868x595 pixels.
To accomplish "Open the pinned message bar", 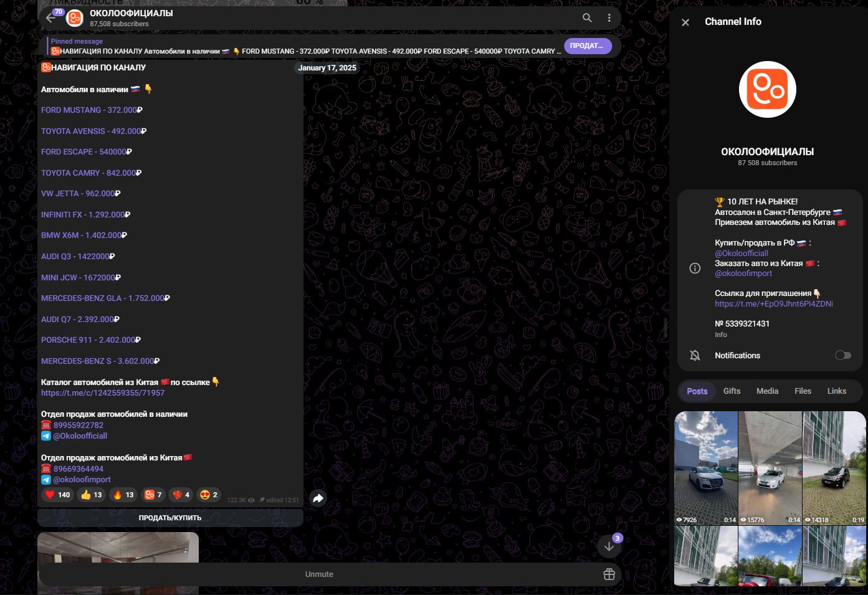I will [305, 46].
